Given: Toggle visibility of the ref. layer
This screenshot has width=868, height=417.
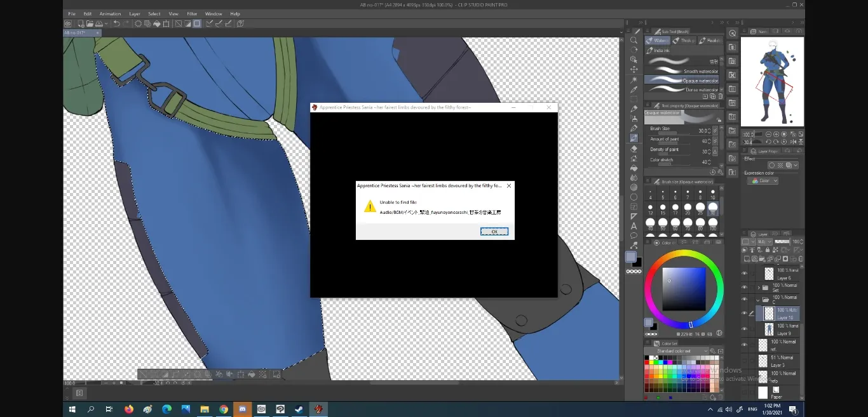Looking at the screenshot, I should click(744, 345).
